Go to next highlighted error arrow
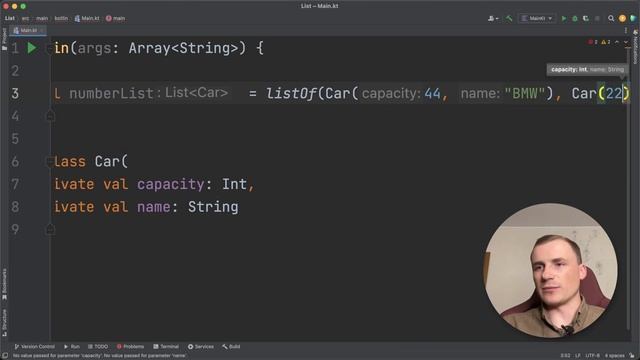 click(x=626, y=42)
